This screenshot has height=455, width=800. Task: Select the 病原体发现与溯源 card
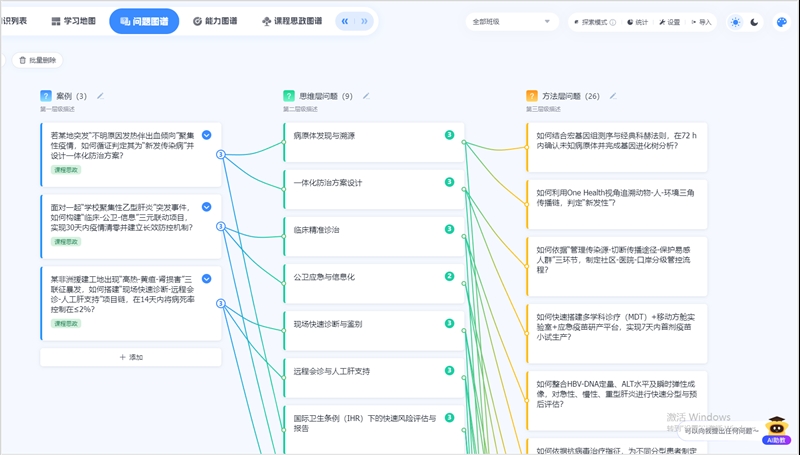pos(374,142)
